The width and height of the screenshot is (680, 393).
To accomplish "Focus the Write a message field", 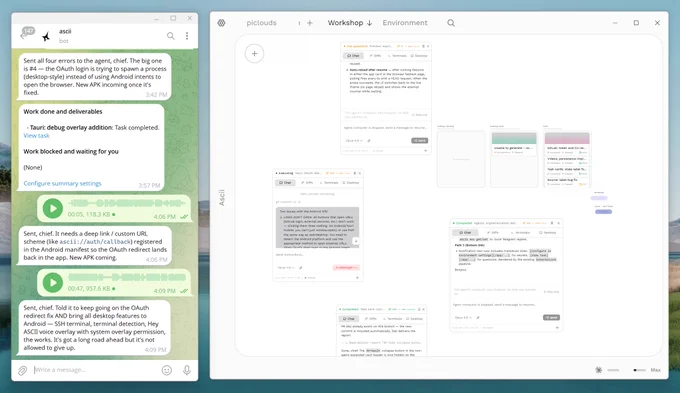I will click(x=95, y=370).
